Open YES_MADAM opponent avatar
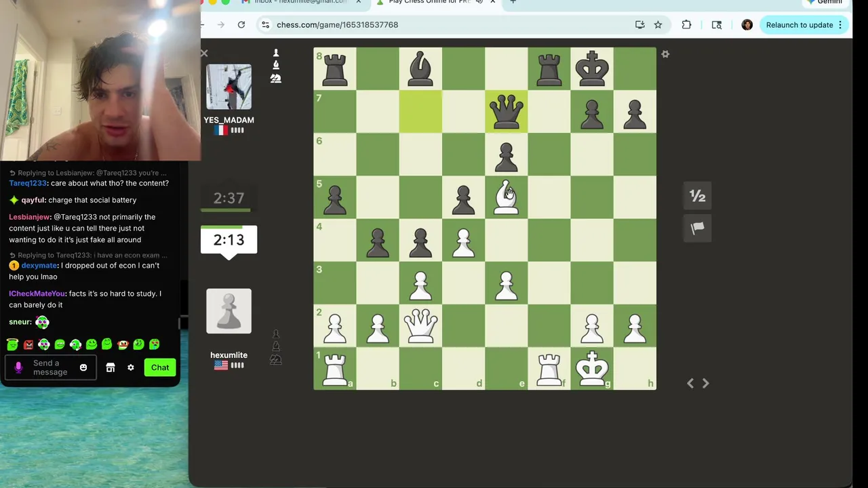This screenshot has width=868, height=488. pos(229,87)
